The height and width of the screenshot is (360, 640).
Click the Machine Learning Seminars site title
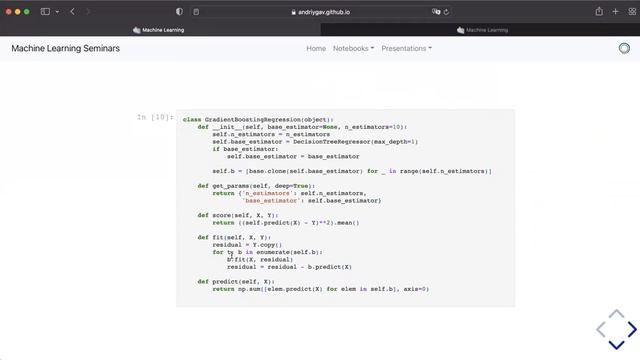pyautogui.click(x=65, y=48)
